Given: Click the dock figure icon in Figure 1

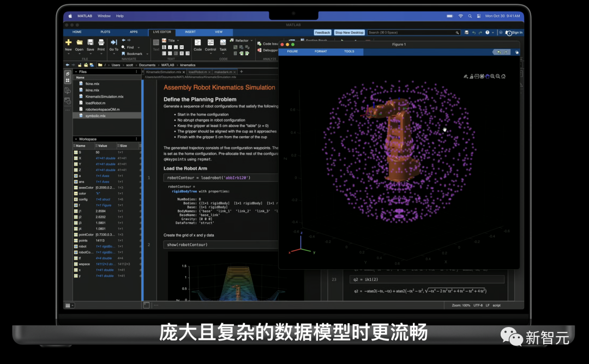Looking at the screenshot, I should (x=517, y=52).
